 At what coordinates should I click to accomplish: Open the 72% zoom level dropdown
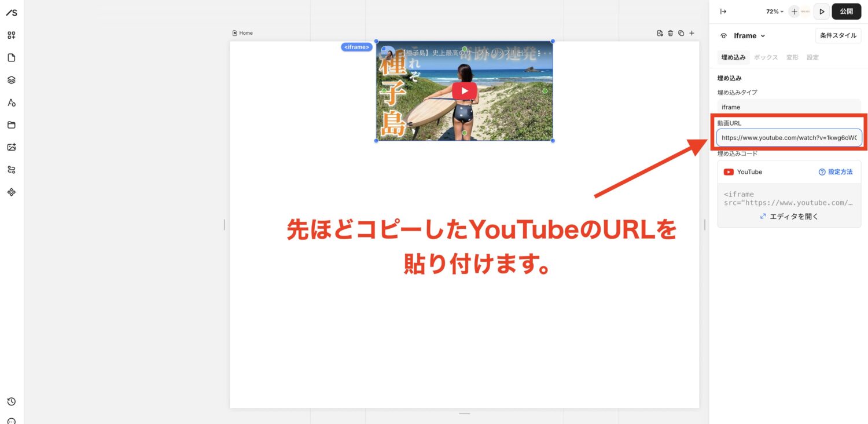[x=775, y=12]
